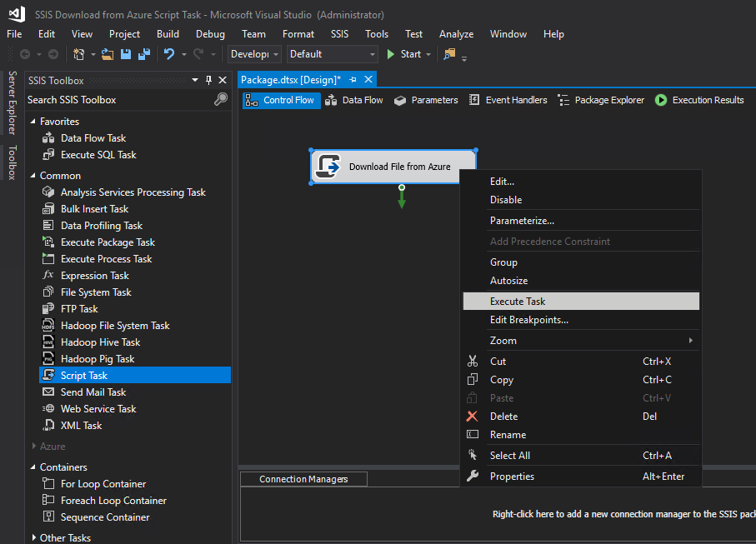The height and width of the screenshot is (544, 756).
Task: Select the Hadoop File System Task icon
Action: [48, 325]
